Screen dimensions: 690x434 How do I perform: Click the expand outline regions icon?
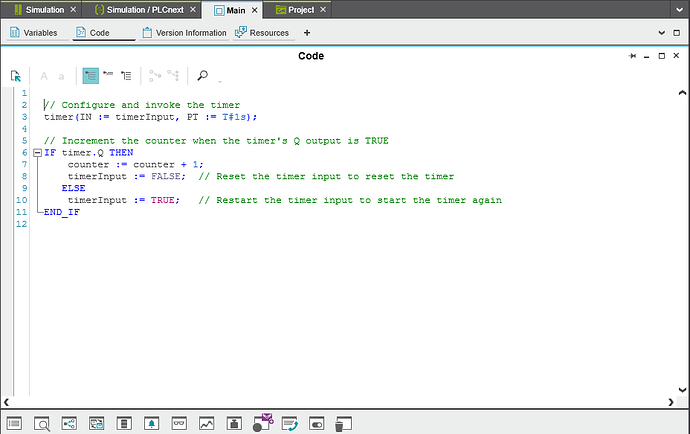126,76
